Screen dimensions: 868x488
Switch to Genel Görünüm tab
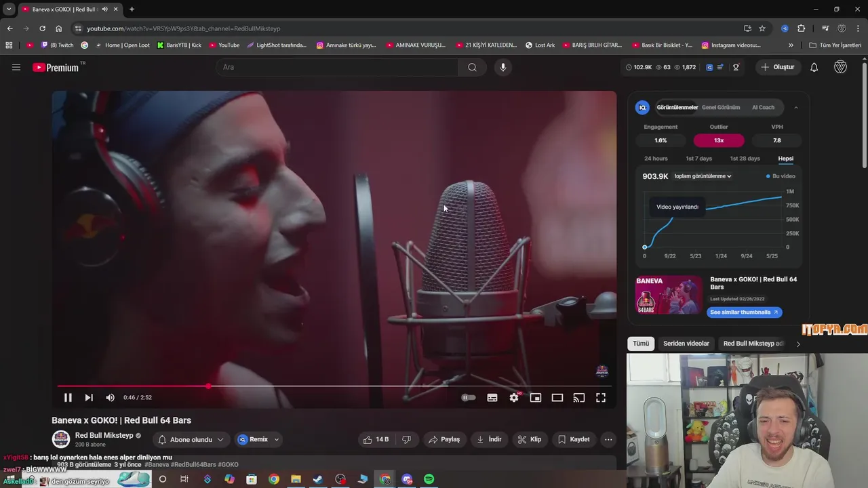click(x=721, y=107)
